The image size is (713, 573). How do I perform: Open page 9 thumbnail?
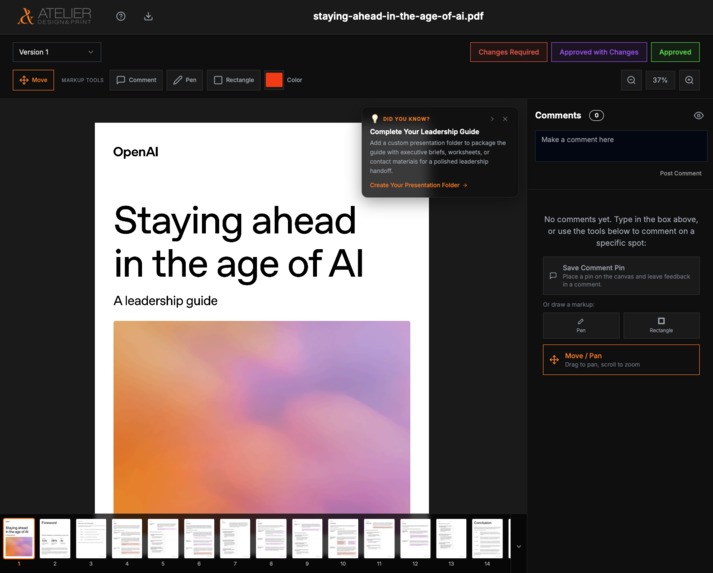pyautogui.click(x=307, y=539)
